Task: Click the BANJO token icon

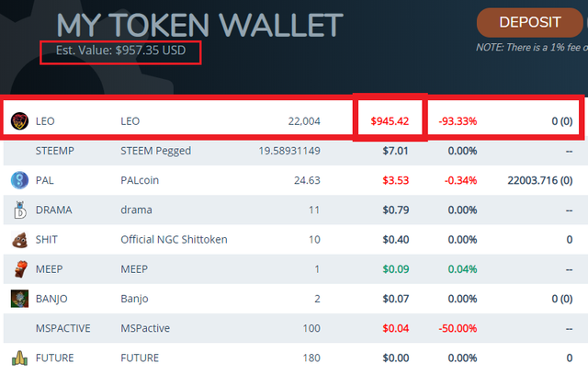Action: (x=19, y=298)
